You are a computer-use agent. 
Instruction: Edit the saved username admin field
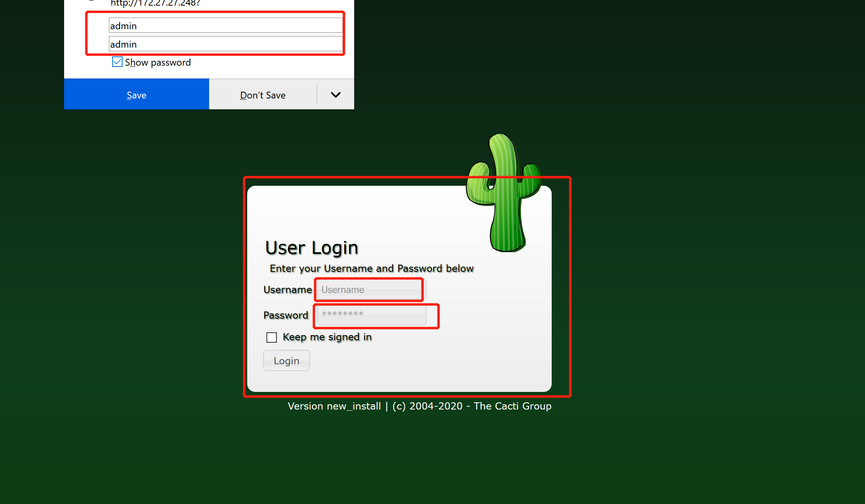tap(226, 26)
